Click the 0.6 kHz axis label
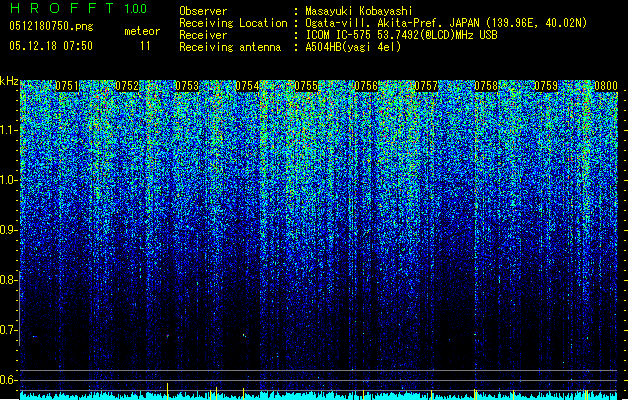Viewport: 629px width, 400px height. [9, 380]
